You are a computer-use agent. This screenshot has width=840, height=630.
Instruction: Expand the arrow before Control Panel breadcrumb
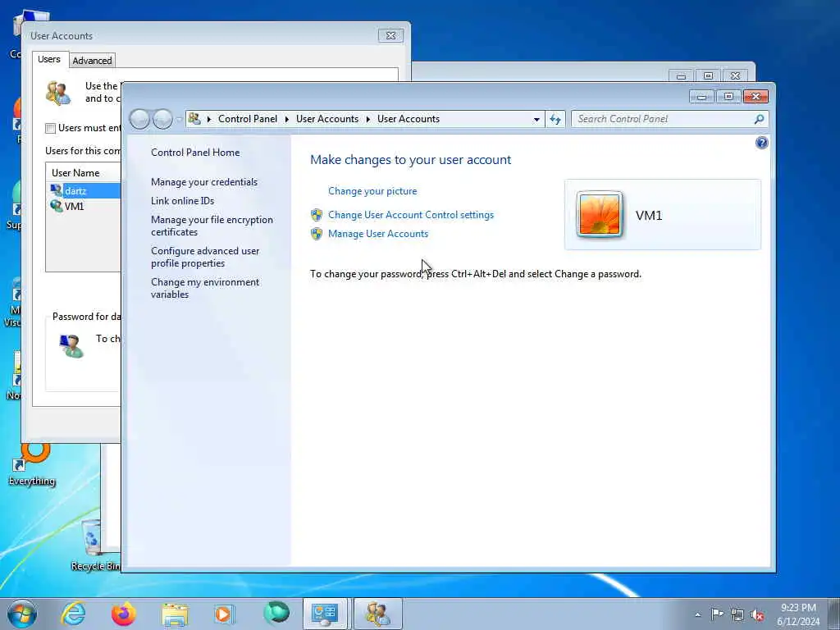pos(209,119)
